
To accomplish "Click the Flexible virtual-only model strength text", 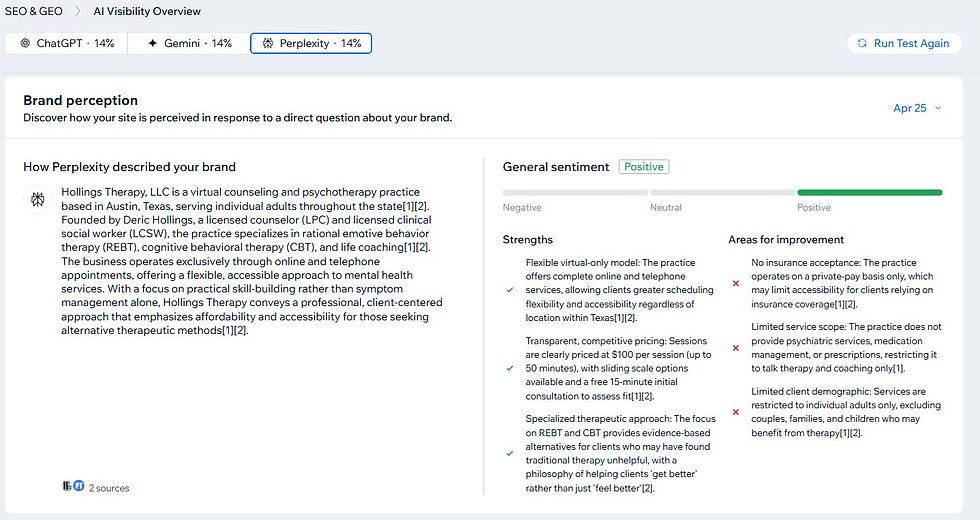I will (619, 290).
